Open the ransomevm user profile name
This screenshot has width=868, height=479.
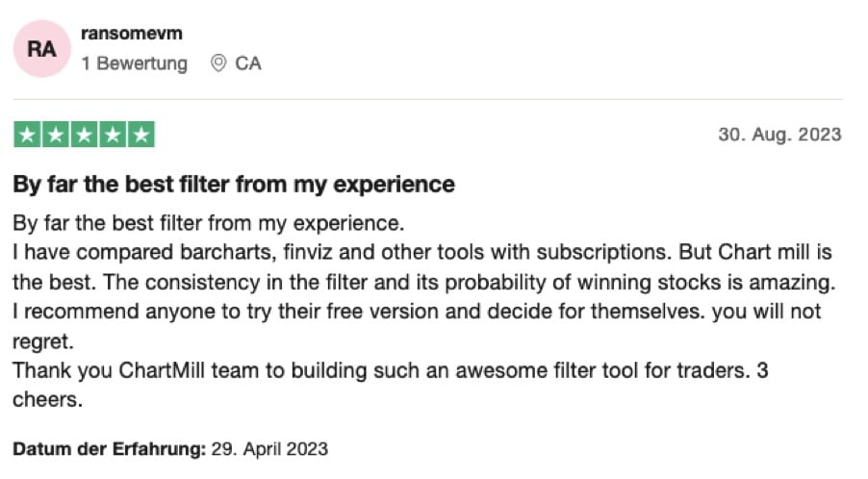coord(132,34)
